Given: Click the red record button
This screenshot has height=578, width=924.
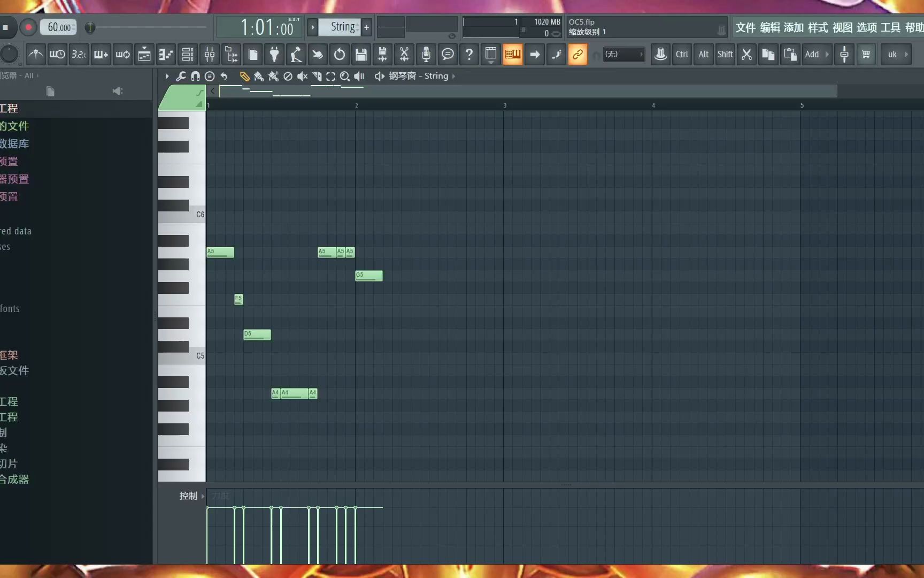Looking at the screenshot, I should click(28, 27).
